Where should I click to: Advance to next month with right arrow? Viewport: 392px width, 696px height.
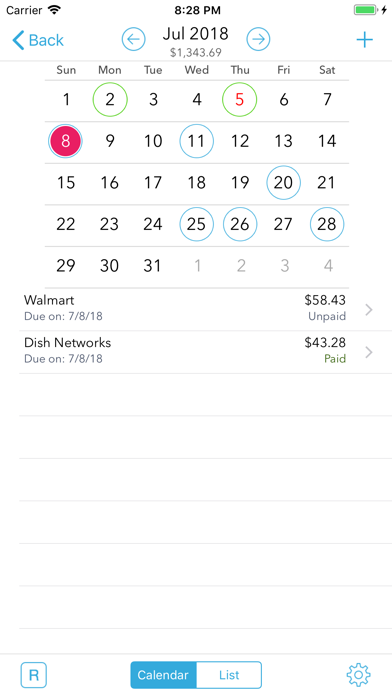click(x=258, y=40)
